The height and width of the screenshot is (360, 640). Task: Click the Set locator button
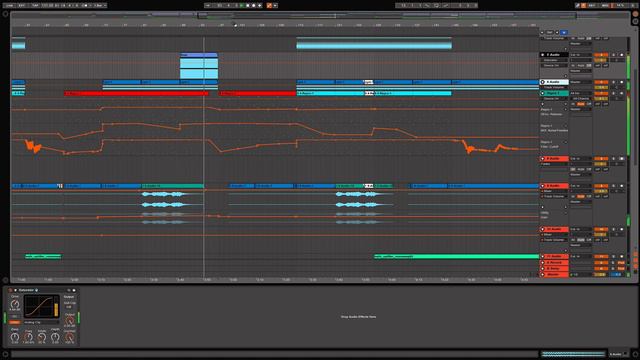tap(549, 32)
